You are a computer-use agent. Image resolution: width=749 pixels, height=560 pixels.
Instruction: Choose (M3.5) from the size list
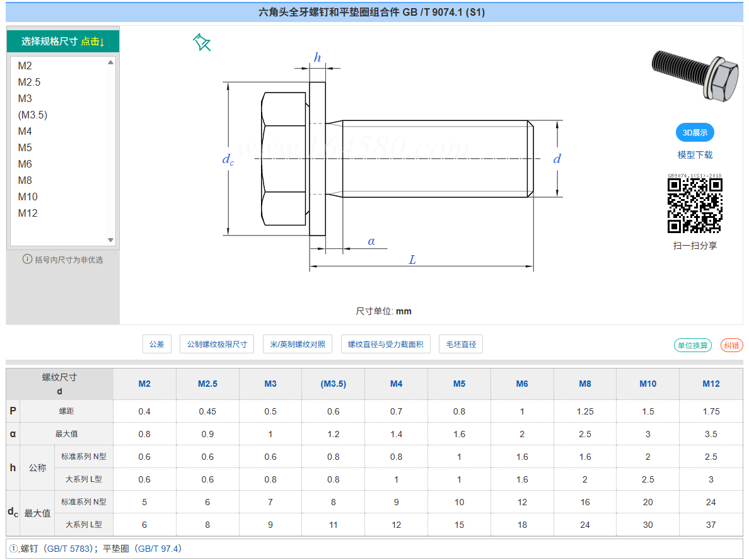pos(33,115)
